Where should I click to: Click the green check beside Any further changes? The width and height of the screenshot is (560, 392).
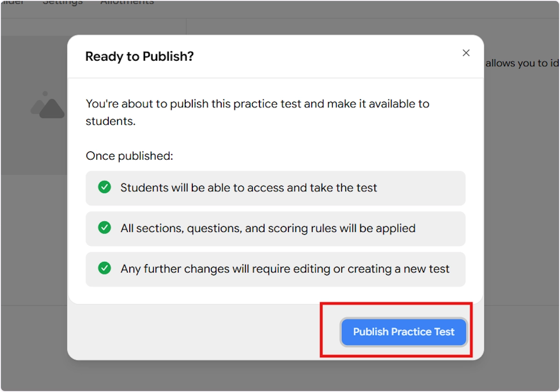click(104, 269)
